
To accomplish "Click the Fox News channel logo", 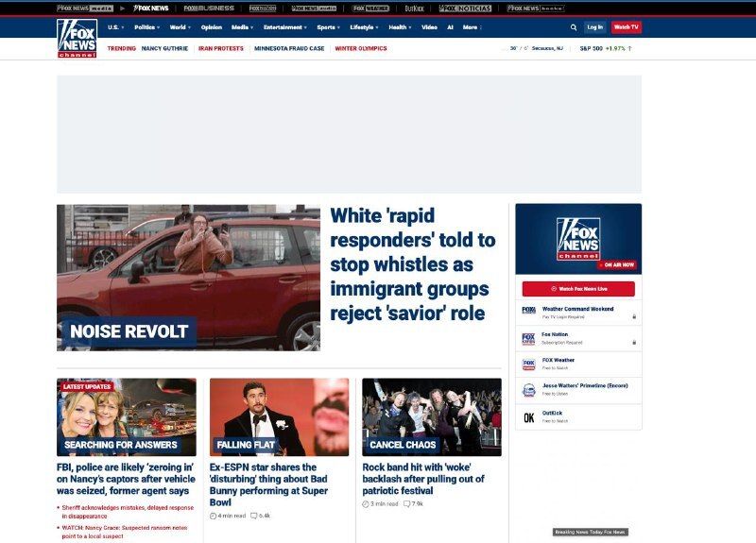I will [77, 39].
